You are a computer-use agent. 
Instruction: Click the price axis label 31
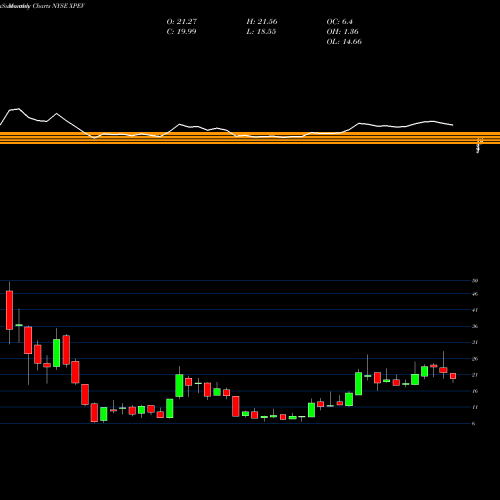click(x=475, y=342)
